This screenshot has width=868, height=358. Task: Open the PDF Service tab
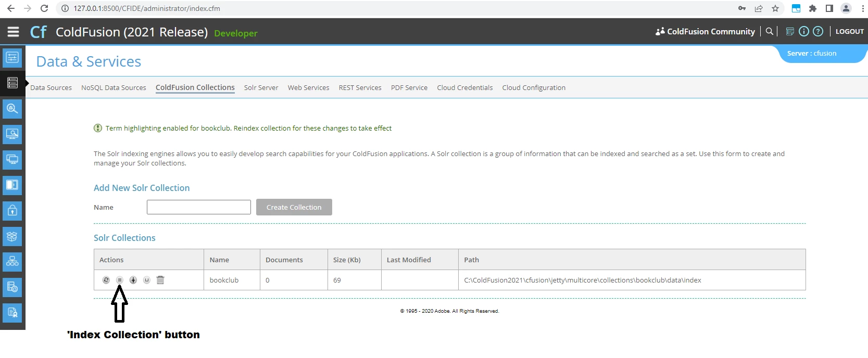coord(409,87)
